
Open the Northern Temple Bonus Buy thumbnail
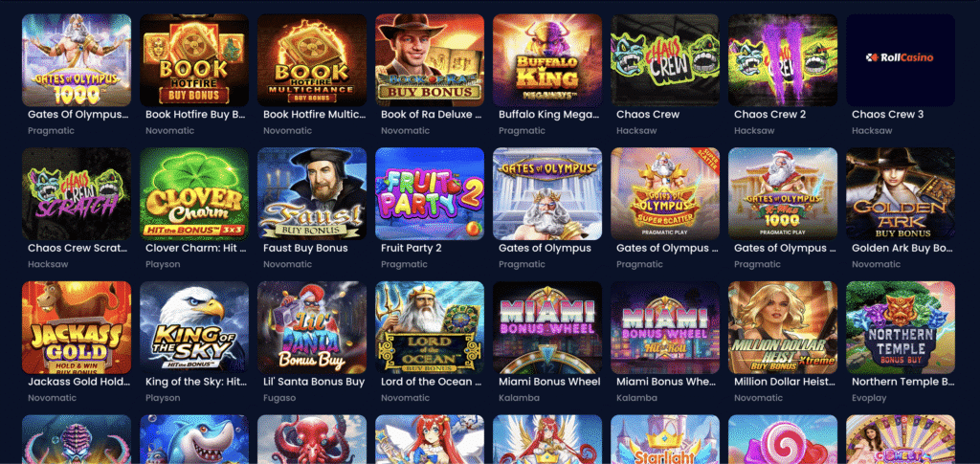click(900, 327)
